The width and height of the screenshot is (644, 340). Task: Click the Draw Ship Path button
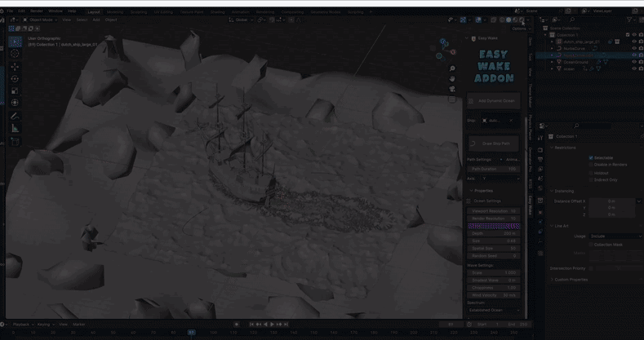point(494,144)
